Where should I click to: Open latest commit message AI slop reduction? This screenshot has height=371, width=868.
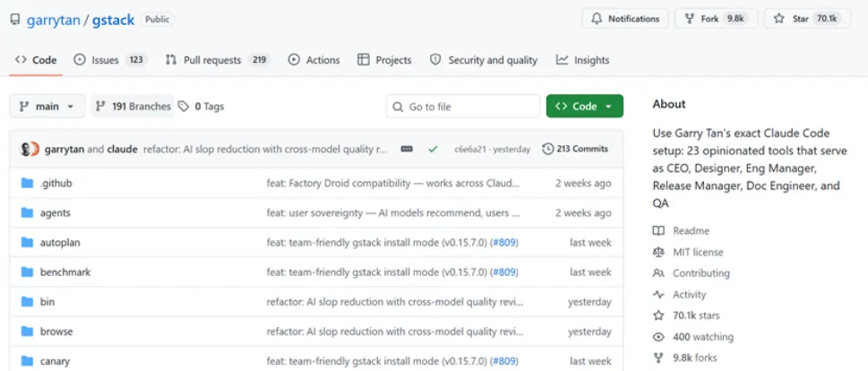coord(265,149)
